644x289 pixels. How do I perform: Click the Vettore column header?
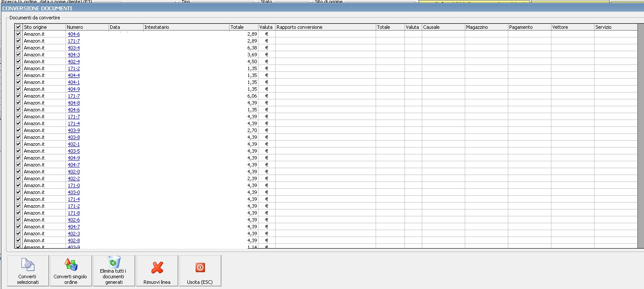tap(572, 27)
